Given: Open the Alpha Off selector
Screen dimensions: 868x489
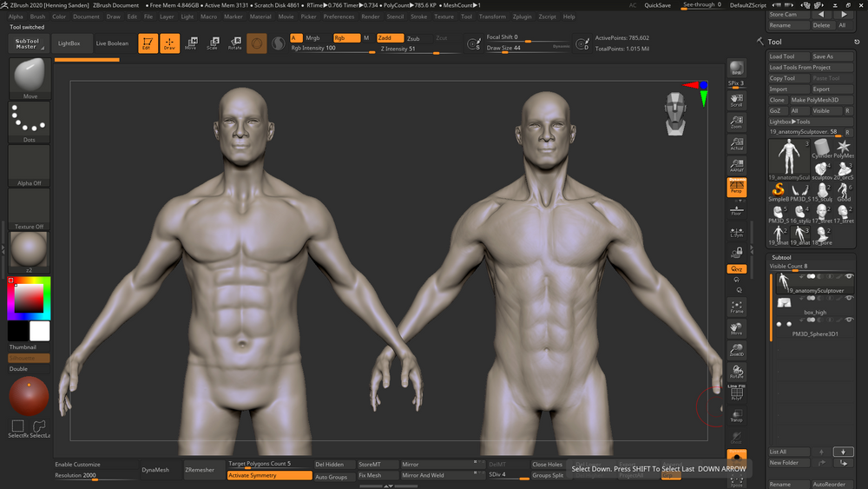Looking at the screenshot, I should point(30,166).
